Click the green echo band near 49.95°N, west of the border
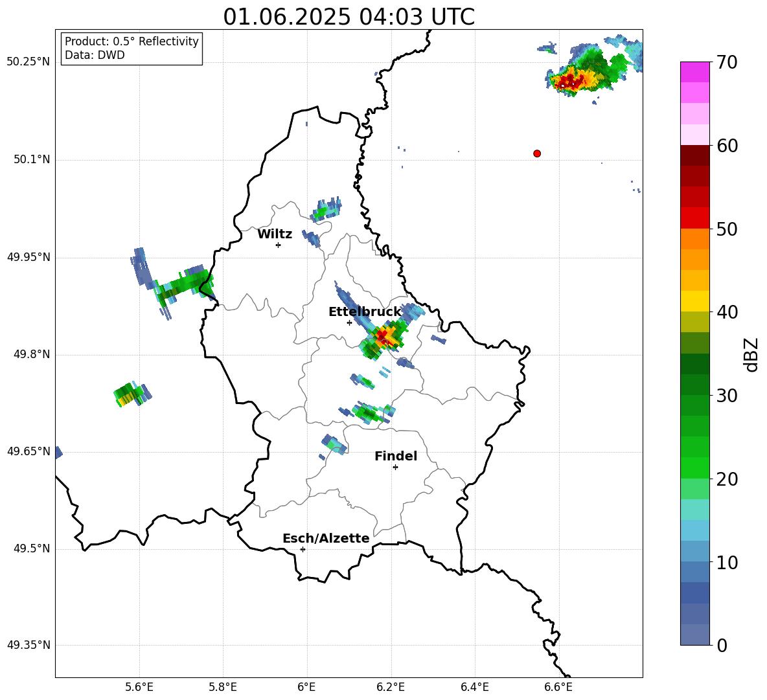This screenshot has height=700, width=767. tap(183, 284)
